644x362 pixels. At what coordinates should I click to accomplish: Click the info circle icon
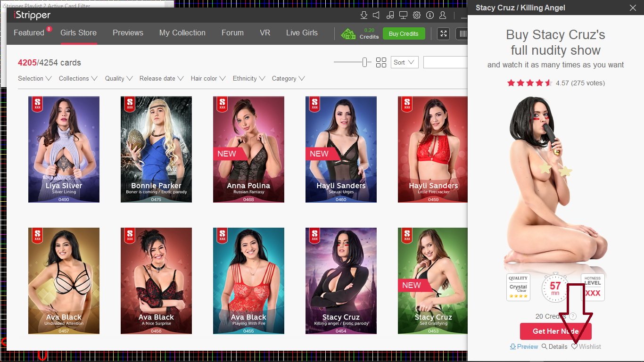(429, 15)
